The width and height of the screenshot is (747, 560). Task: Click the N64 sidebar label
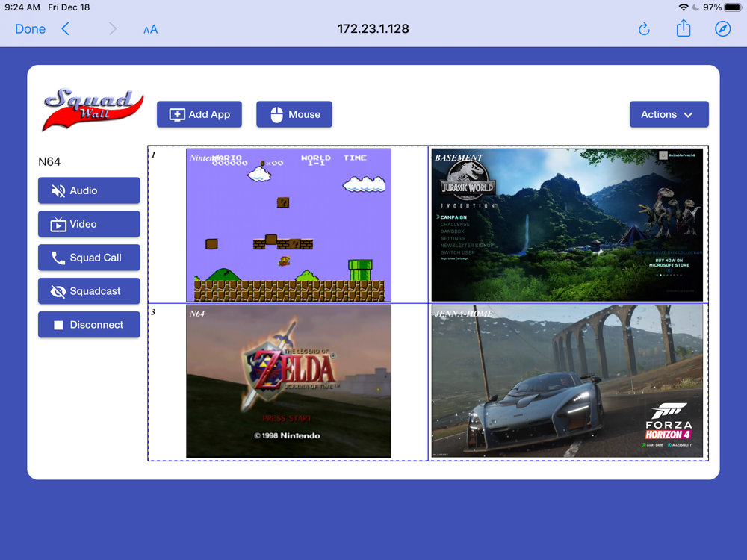coord(49,162)
